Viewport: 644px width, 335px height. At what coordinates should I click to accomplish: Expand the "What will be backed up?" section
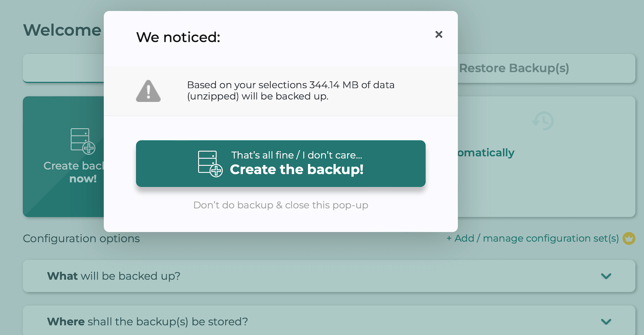coord(114,276)
